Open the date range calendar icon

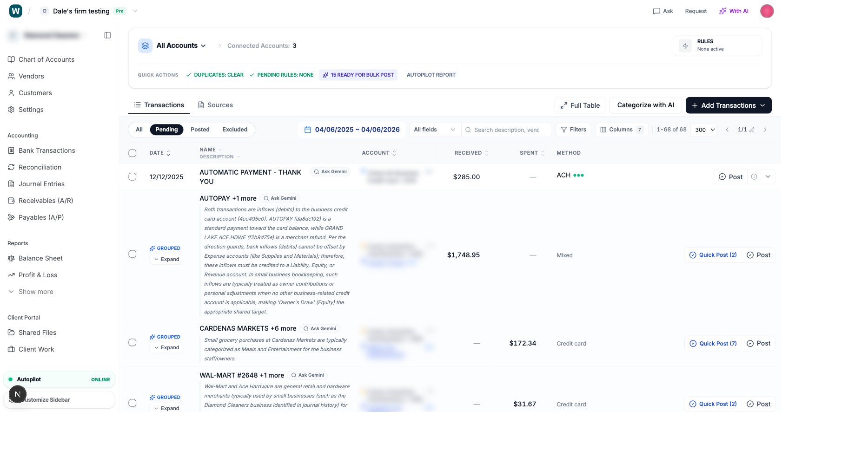pos(308,130)
